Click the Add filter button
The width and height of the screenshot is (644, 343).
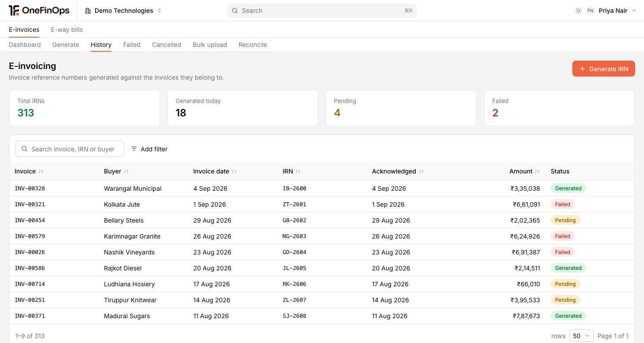149,149
